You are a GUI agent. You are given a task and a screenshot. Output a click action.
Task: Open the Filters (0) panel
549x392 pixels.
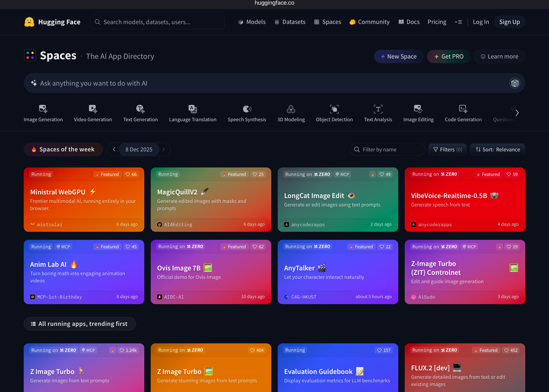[x=447, y=149]
